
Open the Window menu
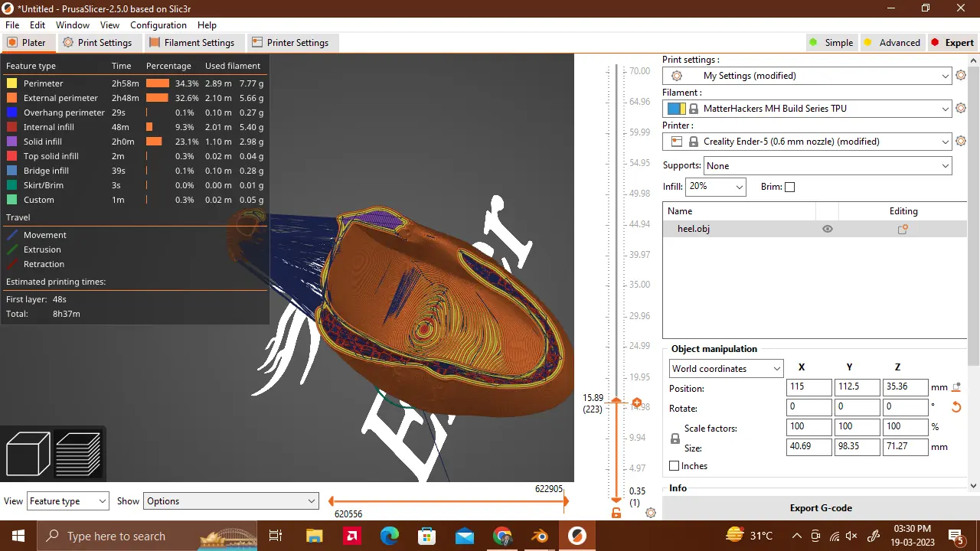pos(73,25)
